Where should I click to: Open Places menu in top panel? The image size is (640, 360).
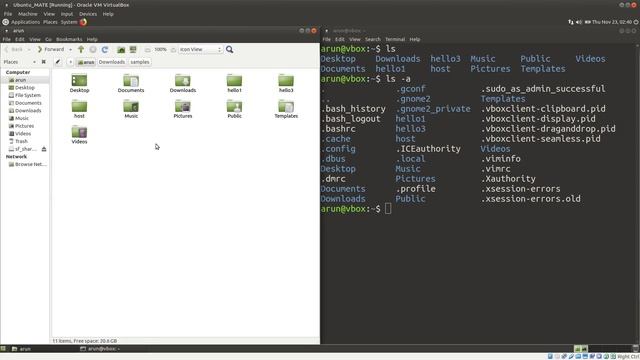(x=50, y=22)
